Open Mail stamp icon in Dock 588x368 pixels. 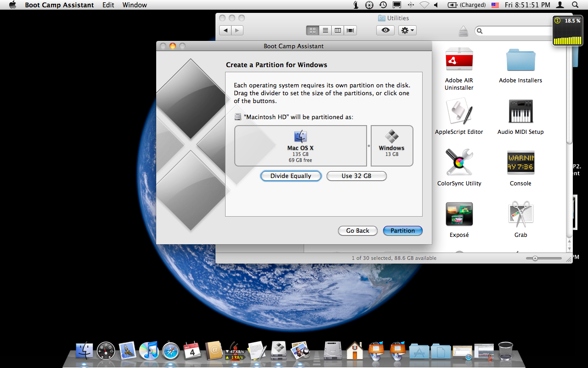point(127,351)
